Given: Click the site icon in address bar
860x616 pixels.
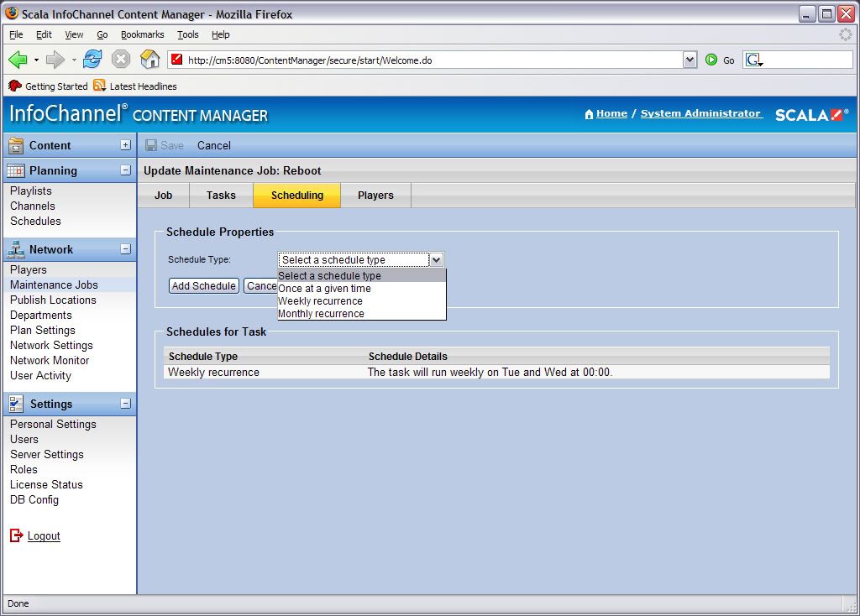Looking at the screenshot, I should [176, 60].
